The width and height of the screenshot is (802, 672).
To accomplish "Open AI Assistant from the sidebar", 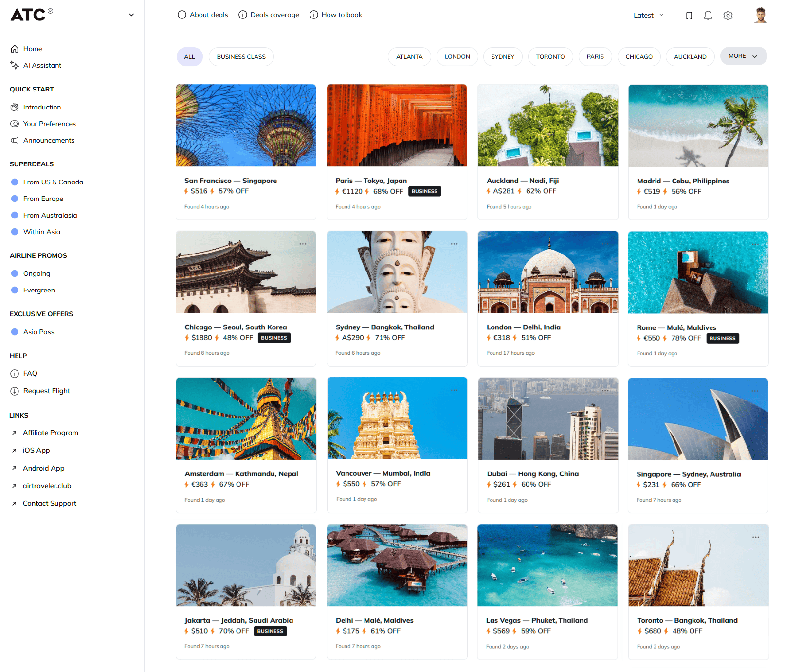I will (x=42, y=65).
